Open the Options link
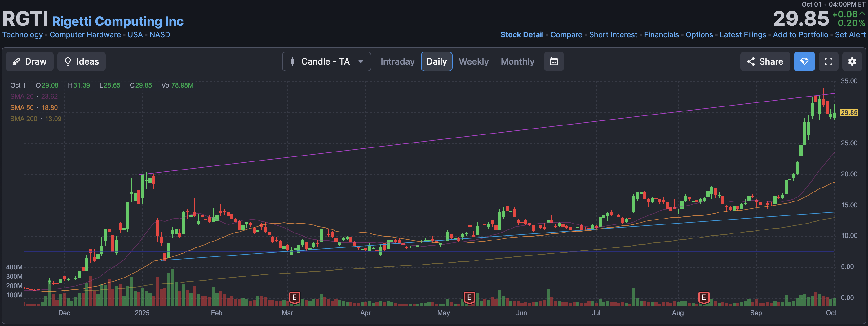This screenshot has height=326, width=868. [x=699, y=35]
